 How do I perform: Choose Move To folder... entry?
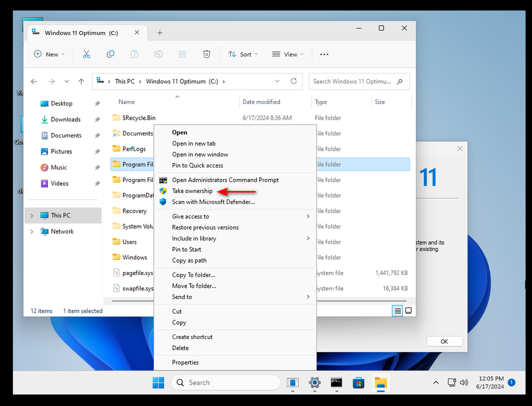point(194,286)
